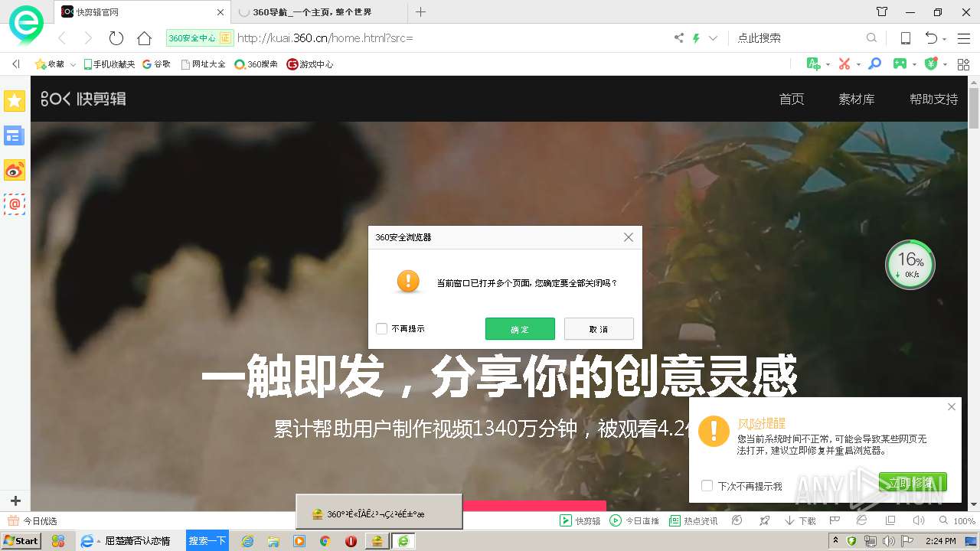The width and height of the screenshot is (980, 551).
Task: Expand the gamepad dropdown arrow
Action: pyautogui.click(x=915, y=65)
